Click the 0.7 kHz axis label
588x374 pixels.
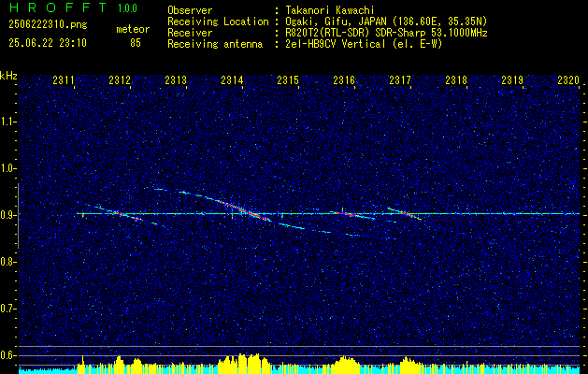pyautogui.click(x=8, y=309)
